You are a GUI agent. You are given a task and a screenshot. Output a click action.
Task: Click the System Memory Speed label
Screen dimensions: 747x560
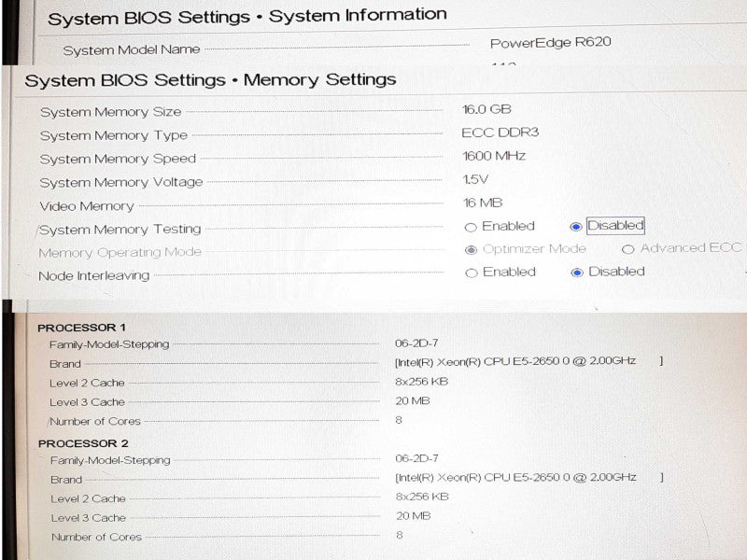118,159
